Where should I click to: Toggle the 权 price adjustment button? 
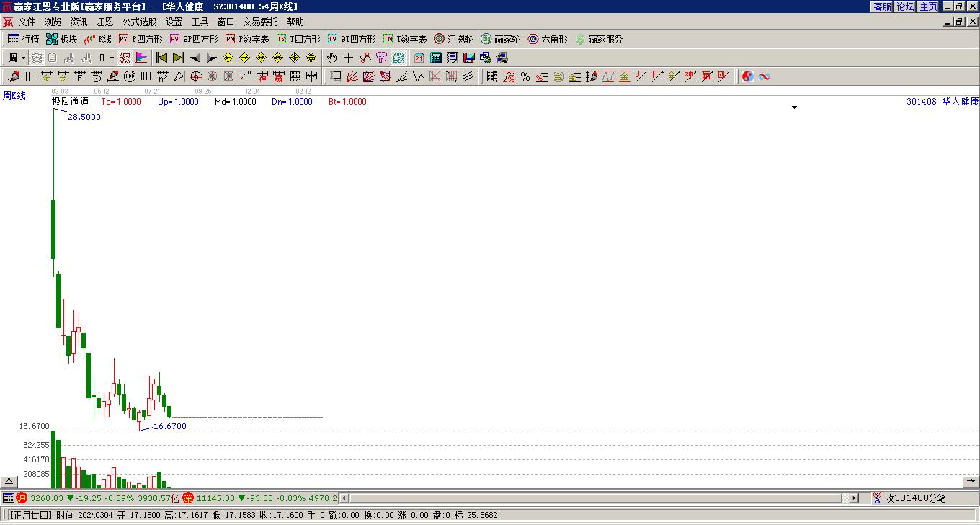[125, 58]
